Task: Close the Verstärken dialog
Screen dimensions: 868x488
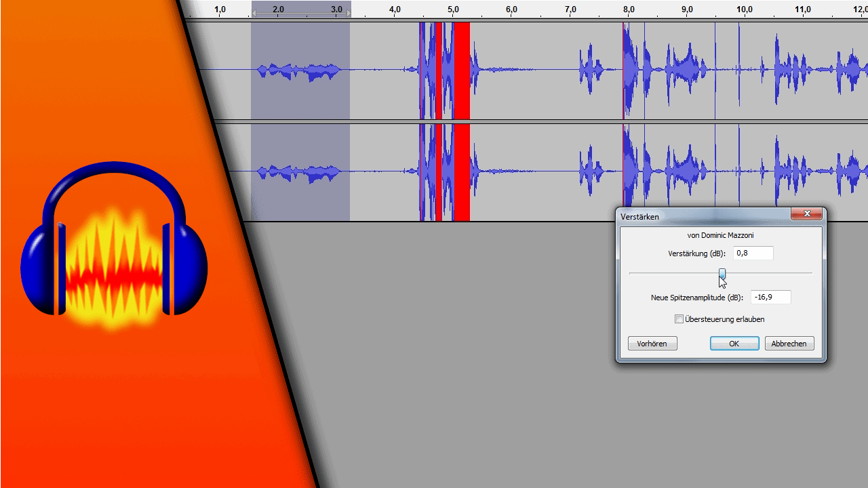Action: [x=807, y=213]
